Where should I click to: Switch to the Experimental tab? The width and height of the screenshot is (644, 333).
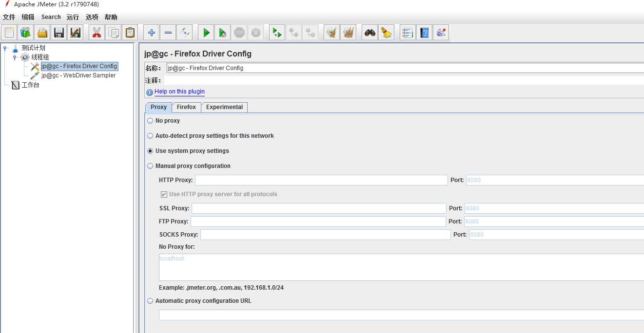pos(224,107)
